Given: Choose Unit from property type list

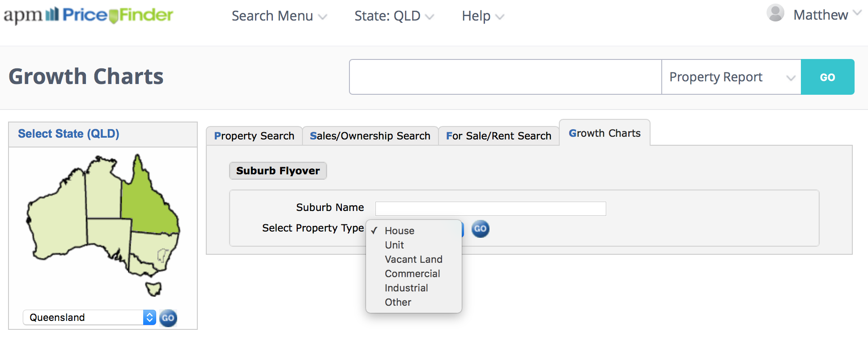Looking at the screenshot, I should click(x=394, y=245).
